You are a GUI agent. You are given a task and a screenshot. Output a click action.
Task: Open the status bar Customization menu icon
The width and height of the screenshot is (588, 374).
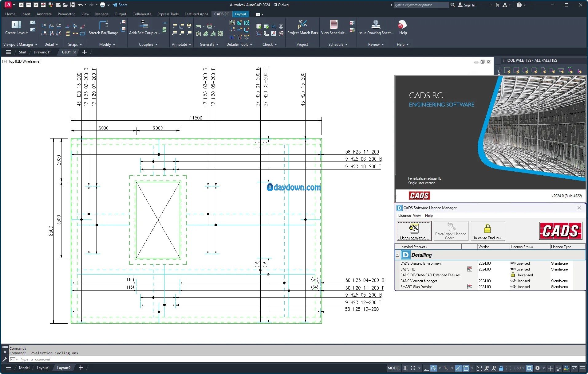[x=582, y=368]
